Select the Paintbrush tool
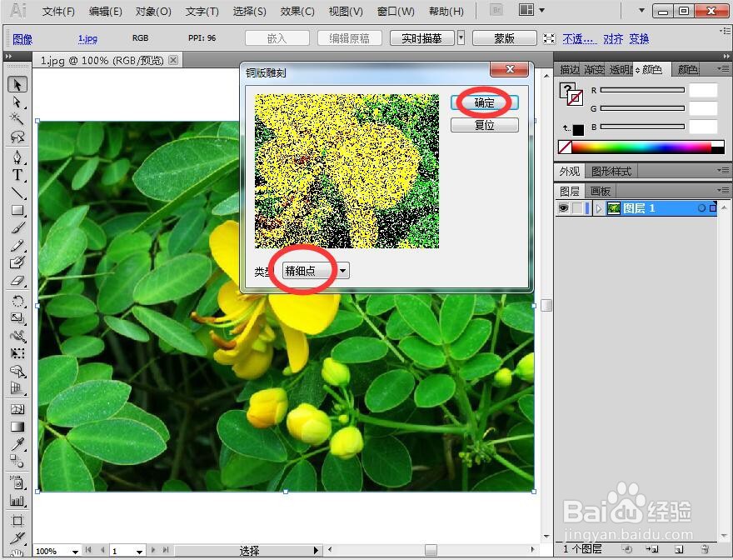Screen dimensions: 733x560 click(17, 227)
